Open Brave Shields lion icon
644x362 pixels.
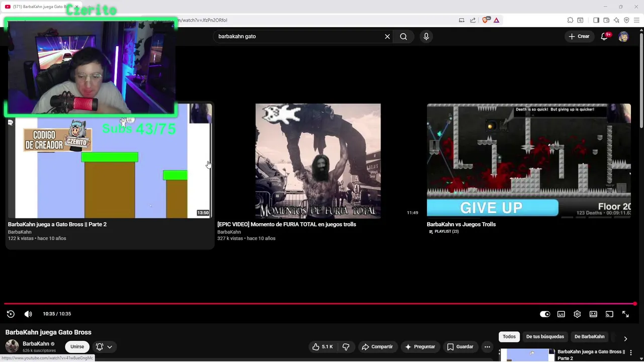[486, 20]
